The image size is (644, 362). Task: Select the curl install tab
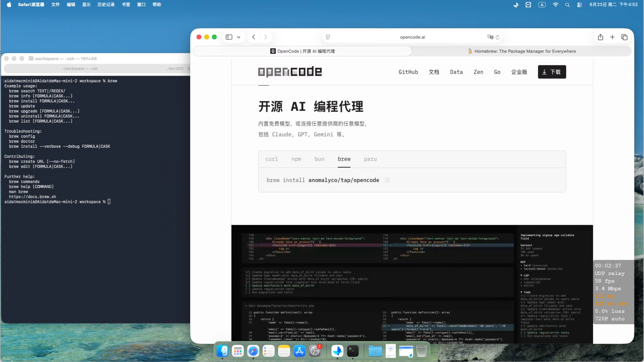[271, 159]
